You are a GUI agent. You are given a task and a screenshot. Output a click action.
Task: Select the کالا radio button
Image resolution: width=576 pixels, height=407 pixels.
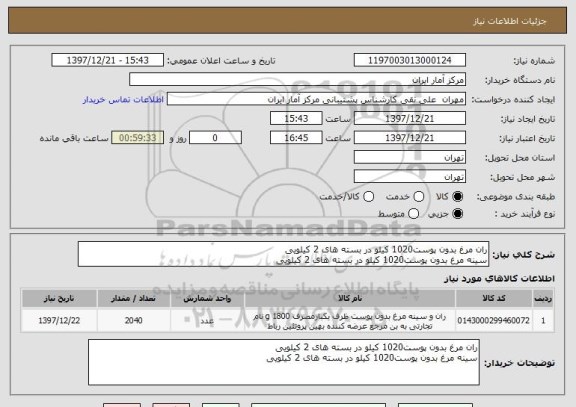[x=457, y=197]
